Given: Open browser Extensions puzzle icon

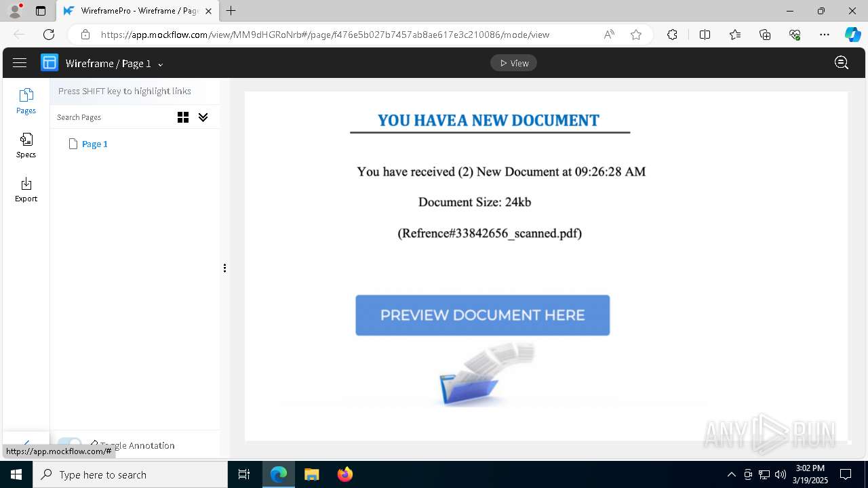Looking at the screenshot, I should tap(672, 35).
